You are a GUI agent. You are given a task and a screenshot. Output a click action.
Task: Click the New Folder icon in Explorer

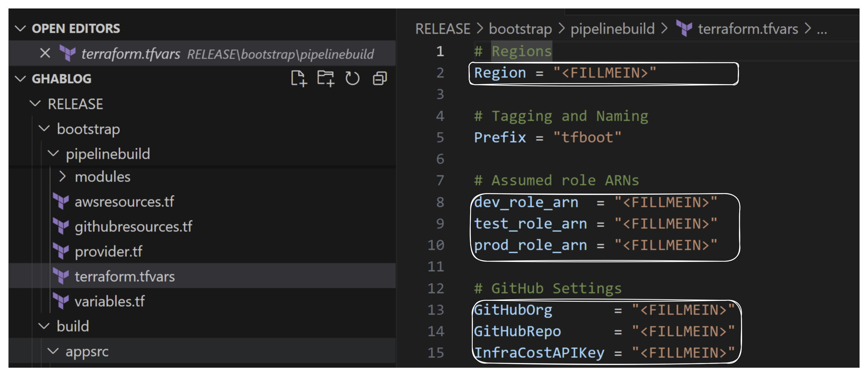(x=326, y=78)
